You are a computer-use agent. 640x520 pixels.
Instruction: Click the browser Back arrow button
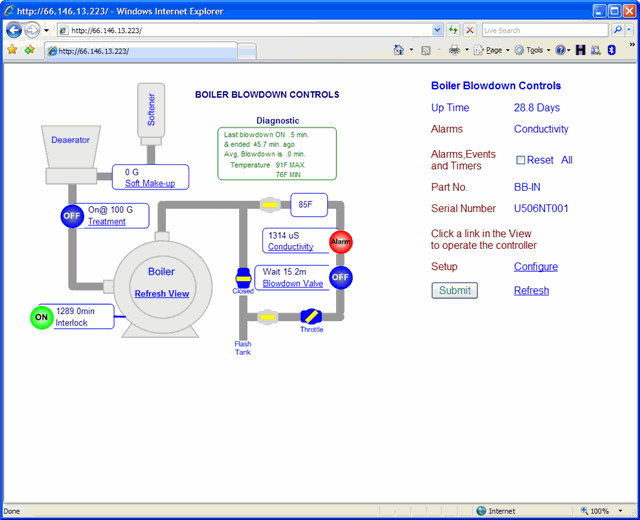pyautogui.click(x=14, y=30)
